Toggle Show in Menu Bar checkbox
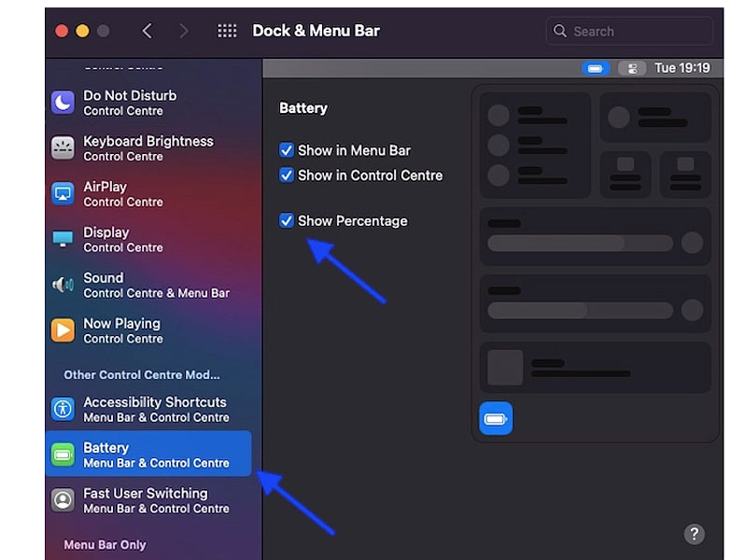 coord(287,150)
